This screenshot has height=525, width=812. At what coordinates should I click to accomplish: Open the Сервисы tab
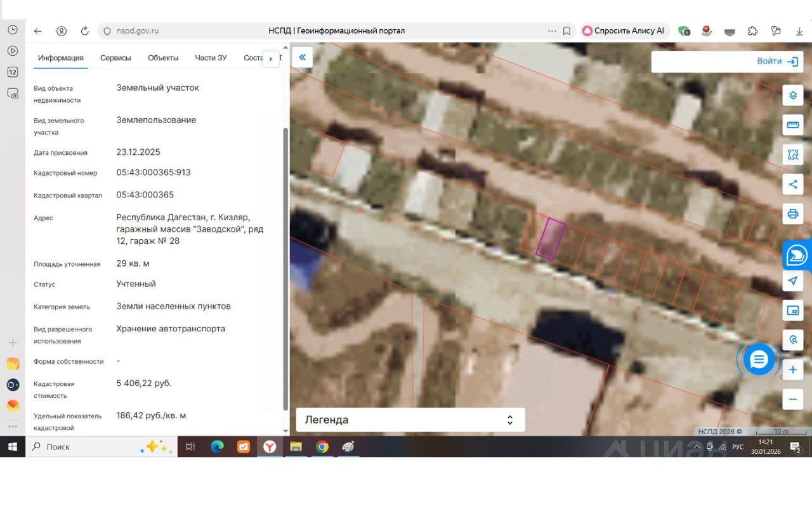(x=115, y=58)
